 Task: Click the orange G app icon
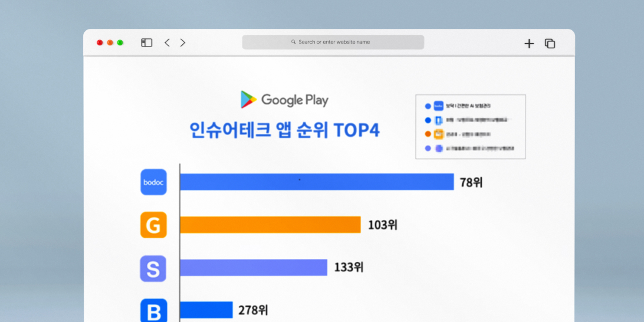(x=153, y=225)
